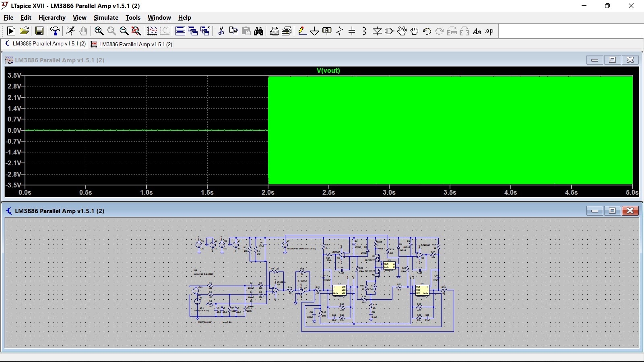Save with the floppy disk icon
Viewport: 644px width, 362px height.
(39, 31)
